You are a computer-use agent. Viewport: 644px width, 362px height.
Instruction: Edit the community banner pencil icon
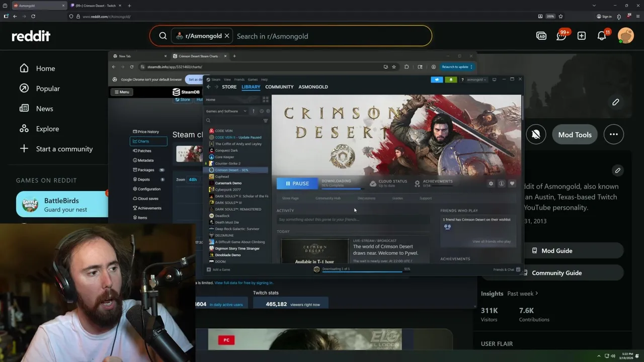[x=615, y=102]
